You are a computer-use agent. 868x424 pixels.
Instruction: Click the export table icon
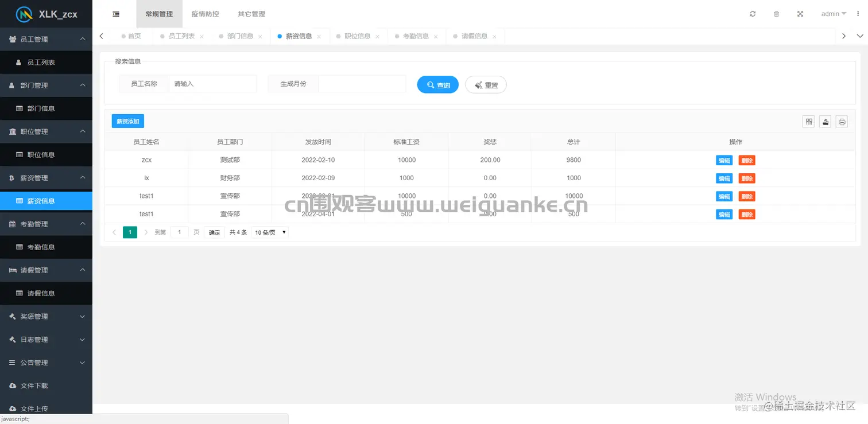point(826,122)
